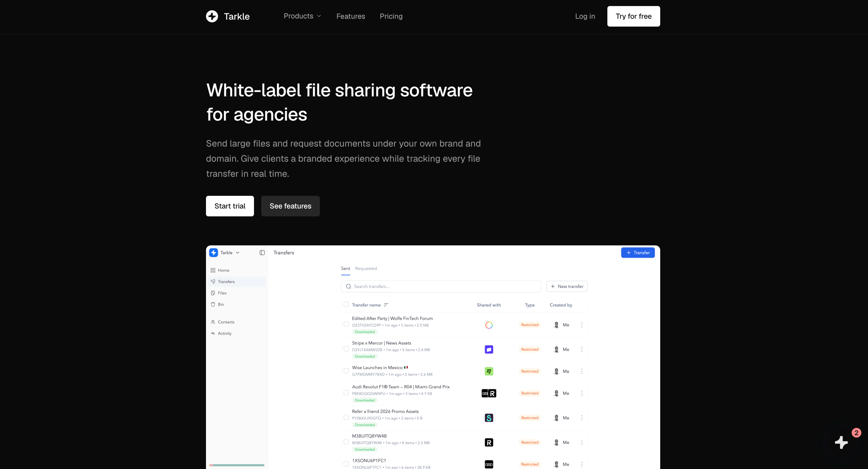Open the three-dot menu for Edited After Party
This screenshot has width=868, height=469.
582,325
